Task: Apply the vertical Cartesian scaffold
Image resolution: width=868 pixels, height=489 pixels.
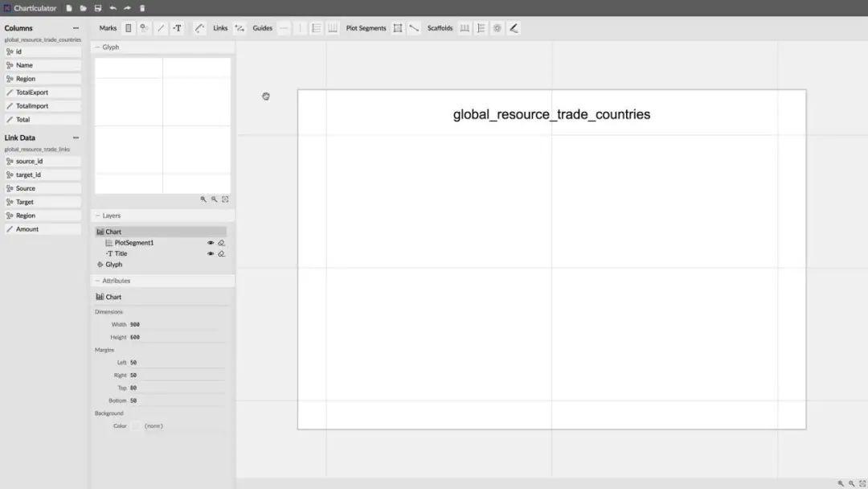Action: (x=481, y=28)
